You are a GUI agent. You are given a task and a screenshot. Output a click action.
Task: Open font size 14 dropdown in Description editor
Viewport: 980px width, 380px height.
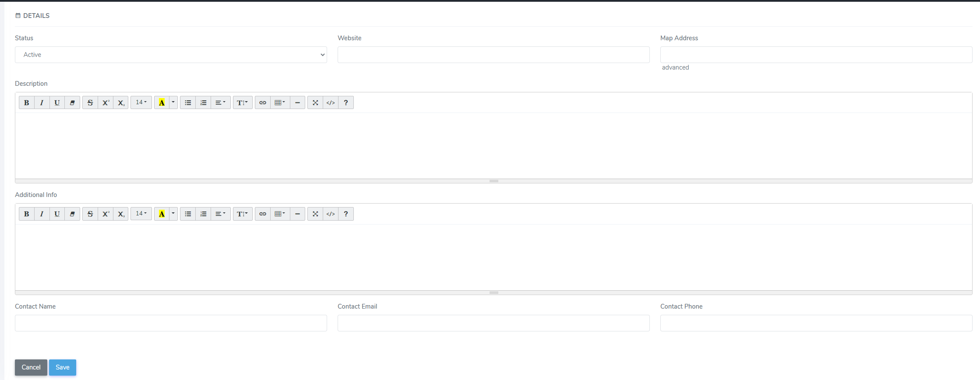point(141,102)
